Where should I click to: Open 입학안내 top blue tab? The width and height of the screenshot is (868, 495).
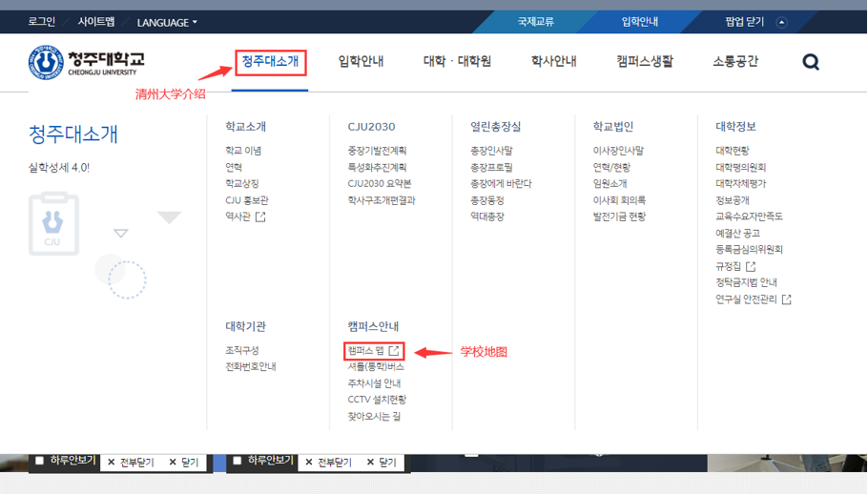click(x=639, y=22)
